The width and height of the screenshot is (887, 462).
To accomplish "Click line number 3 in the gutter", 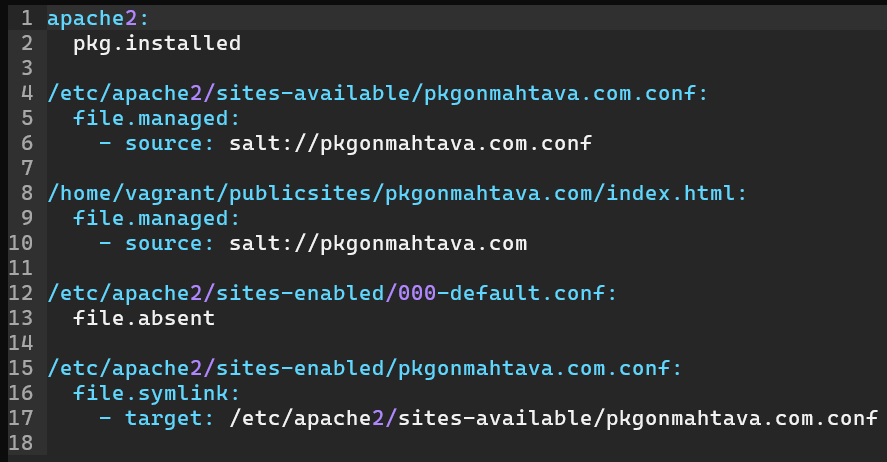I will pos(26,68).
